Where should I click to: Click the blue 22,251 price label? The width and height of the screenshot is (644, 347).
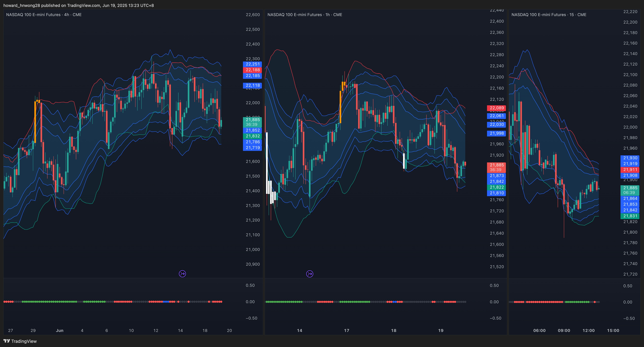click(x=252, y=64)
